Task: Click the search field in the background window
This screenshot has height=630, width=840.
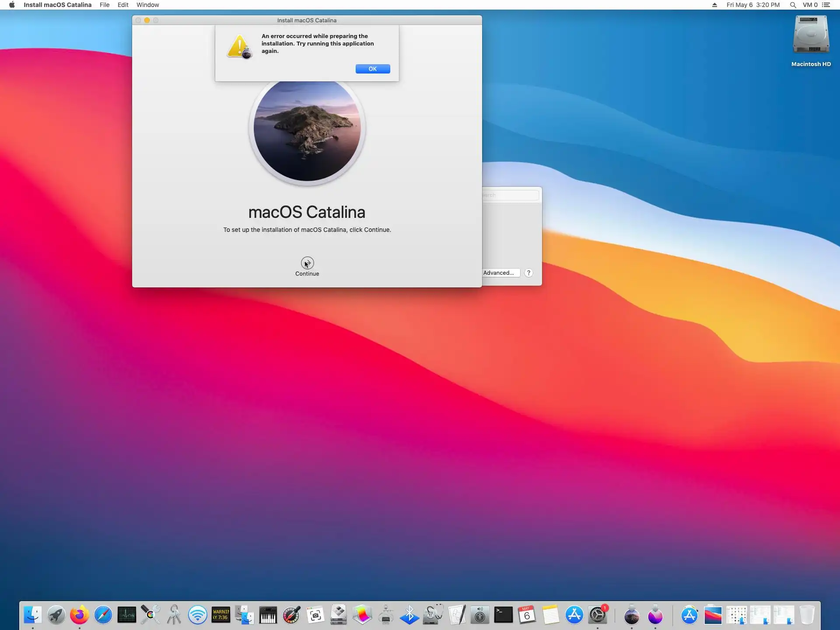Action: click(x=511, y=195)
